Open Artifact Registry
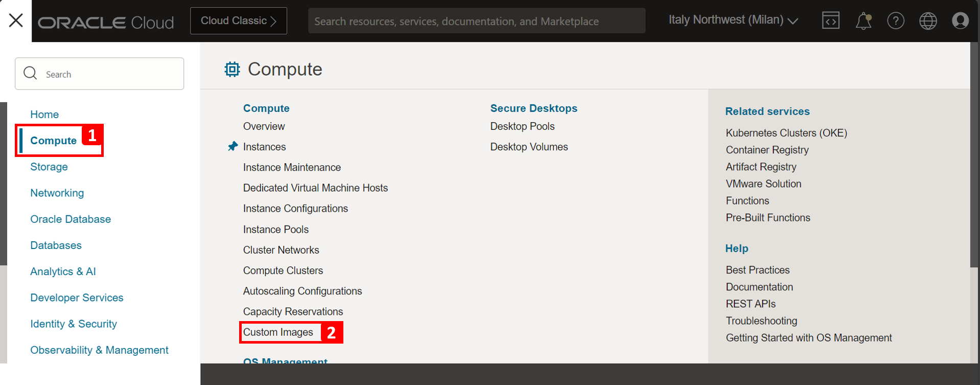 761,167
